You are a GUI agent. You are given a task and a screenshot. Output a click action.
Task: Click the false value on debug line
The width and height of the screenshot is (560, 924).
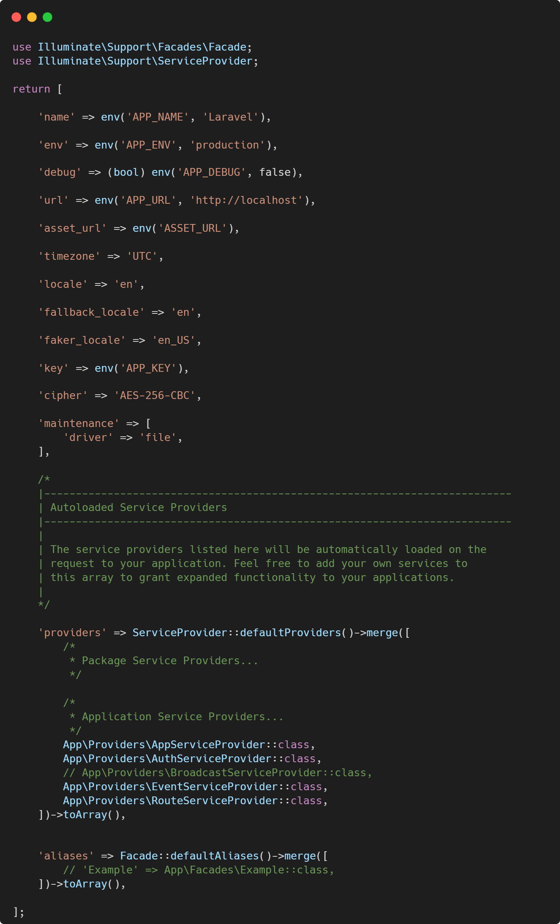click(x=275, y=172)
